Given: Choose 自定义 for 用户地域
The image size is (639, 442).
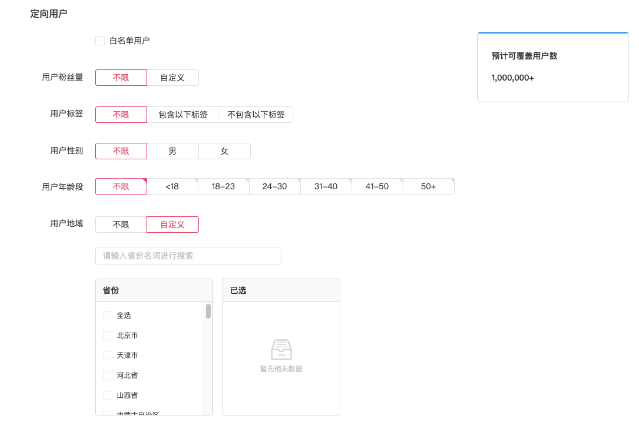Looking at the screenshot, I should click(172, 224).
